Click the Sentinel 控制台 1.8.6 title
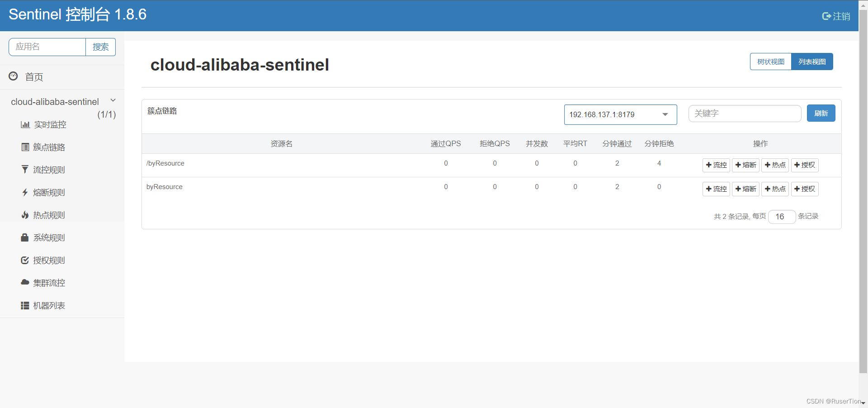 (78, 14)
